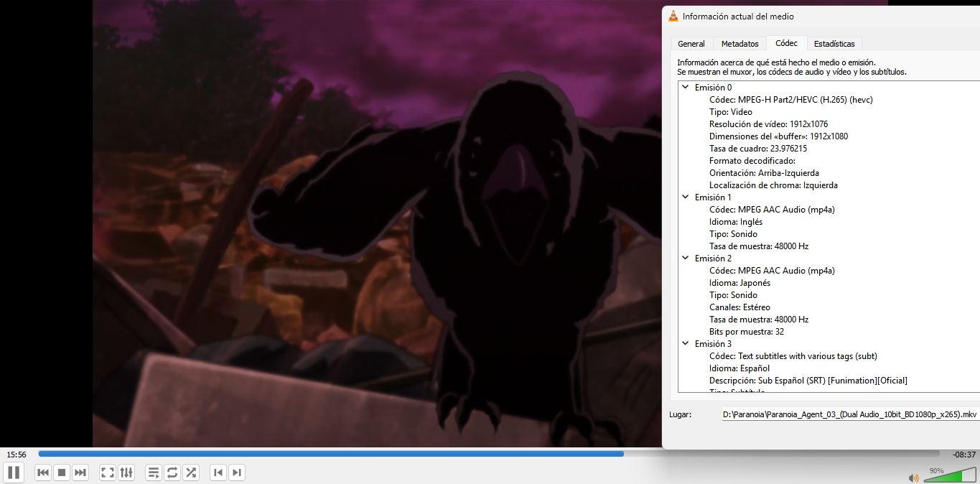Collapse the Emisión 0 tree node
Viewport: 980px width, 484px height.
(x=686, y=88)
